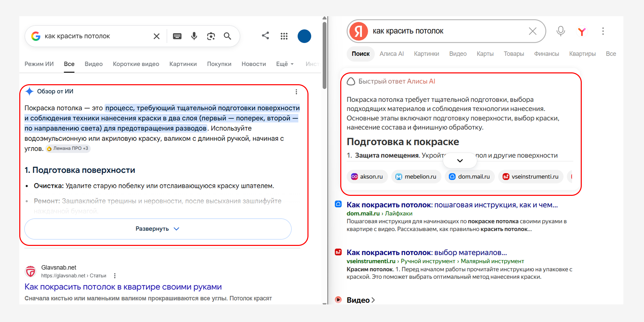Click Google magnifier search icon
This screenshot has width=644, height=322.
(x=228, y=36)
